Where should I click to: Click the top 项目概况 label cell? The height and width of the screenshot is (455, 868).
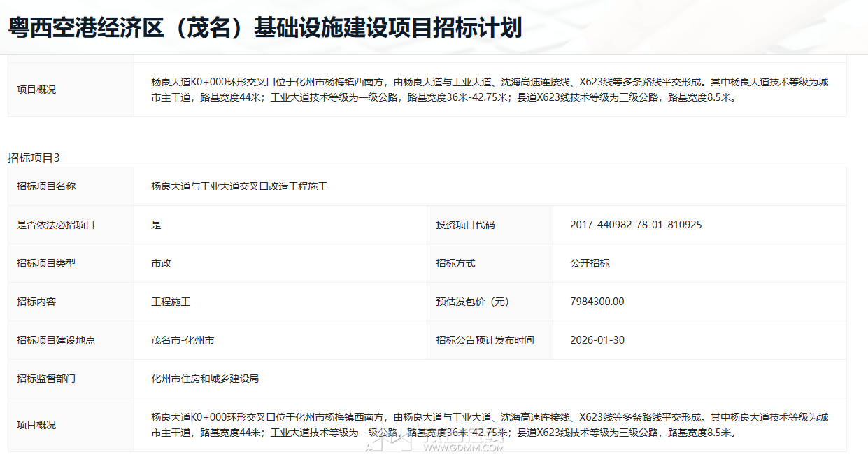tap(36, 90)
